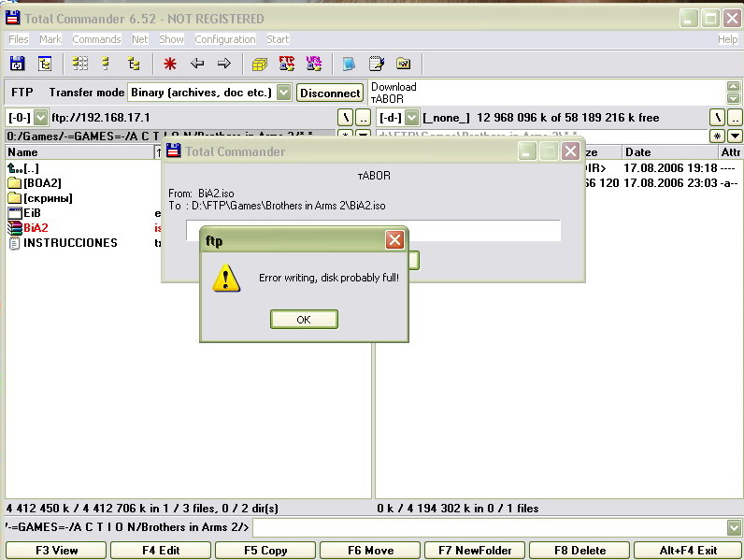Click the EiB file icon
Viewport: 744px width, 560px height.
point(15,212)
